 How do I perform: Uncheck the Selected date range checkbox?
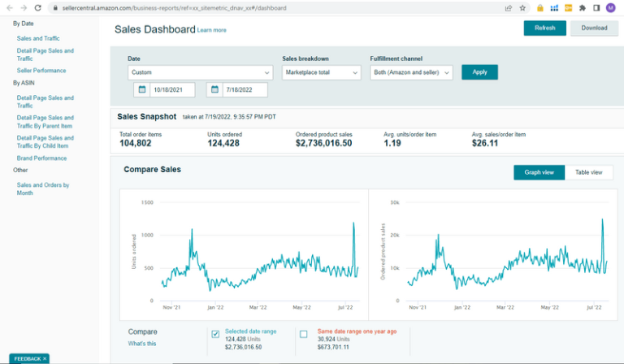tap(215, 334)
